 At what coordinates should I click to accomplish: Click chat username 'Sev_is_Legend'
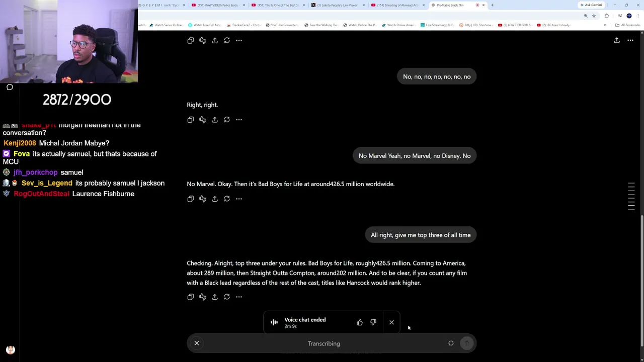(x=47, y=183)
